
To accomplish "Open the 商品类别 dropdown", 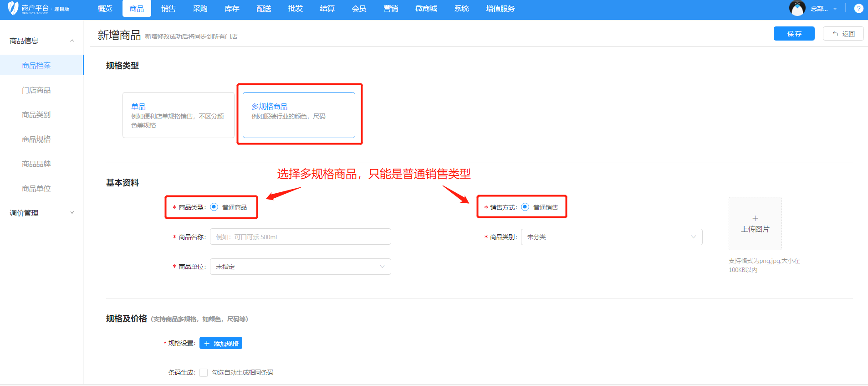I will [611, 237].
